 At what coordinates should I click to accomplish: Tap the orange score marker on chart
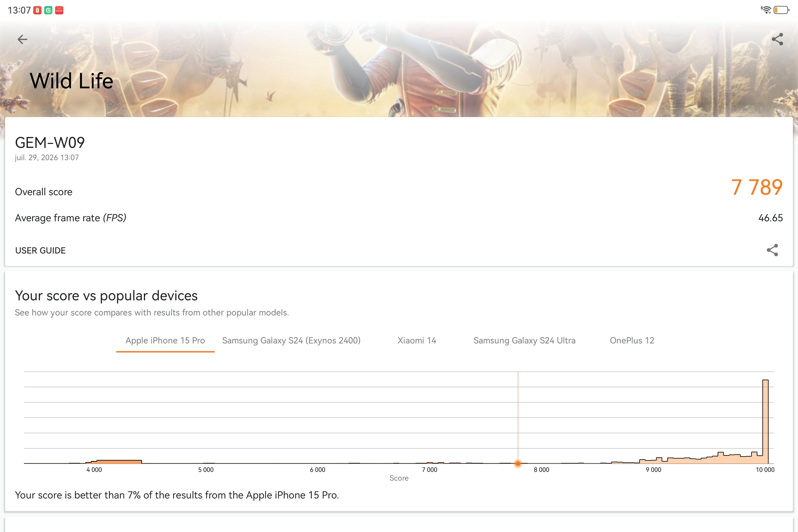(518, 463)
